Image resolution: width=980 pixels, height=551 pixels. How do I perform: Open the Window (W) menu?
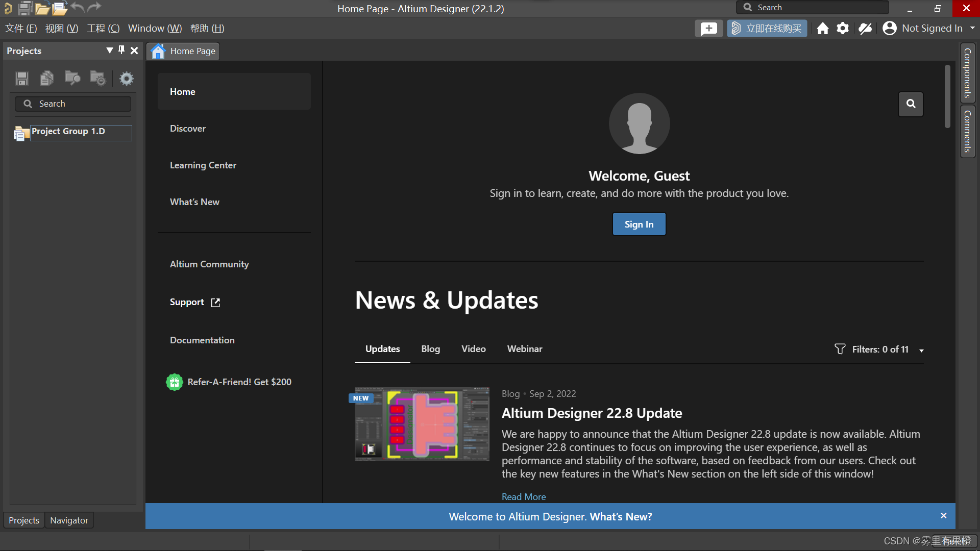coord(155,29)
